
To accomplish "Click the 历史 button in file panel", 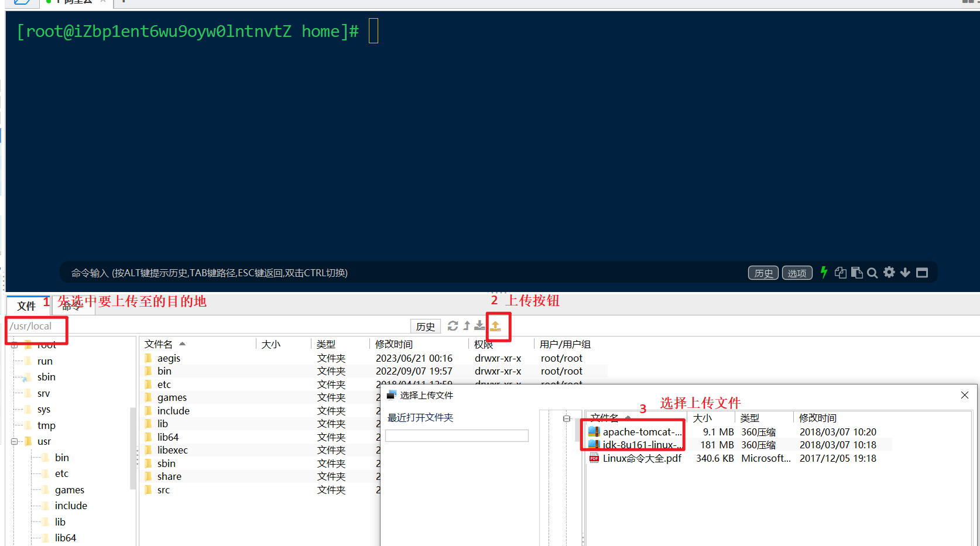I will (x=425, y=327).
